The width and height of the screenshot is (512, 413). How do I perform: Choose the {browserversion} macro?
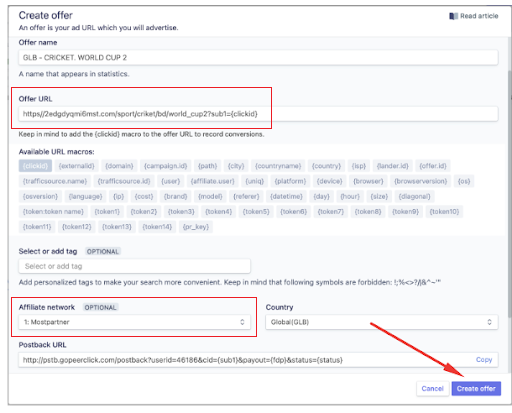pos(421,181)
